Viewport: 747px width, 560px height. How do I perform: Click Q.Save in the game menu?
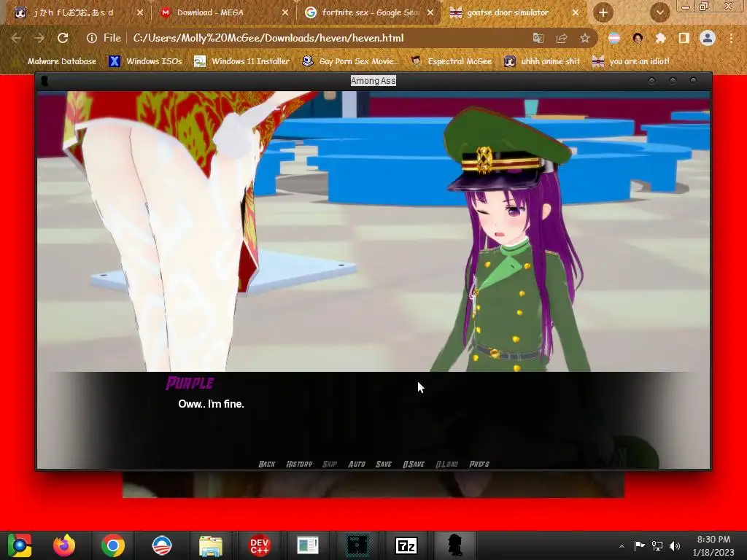point(414,464)
